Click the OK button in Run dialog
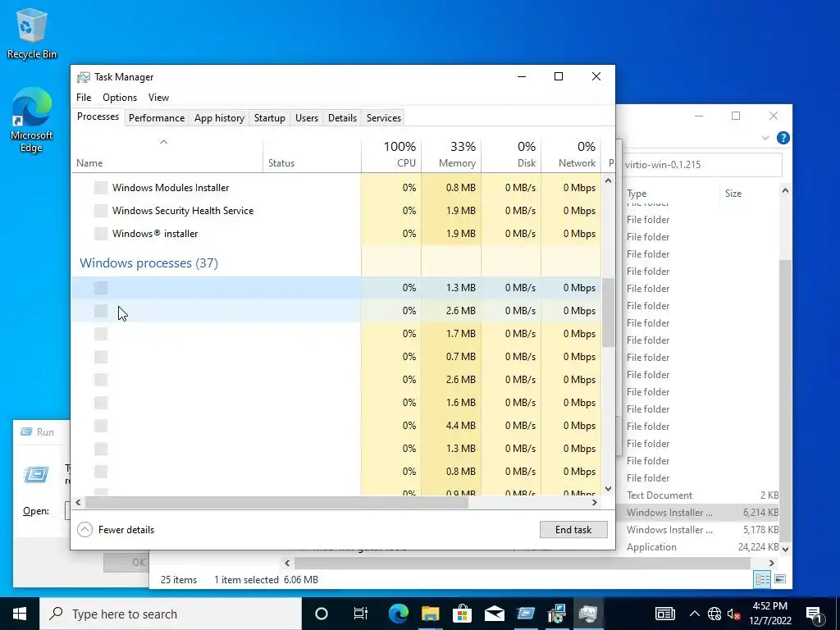840x630 pixels. (x=126, y=563)
